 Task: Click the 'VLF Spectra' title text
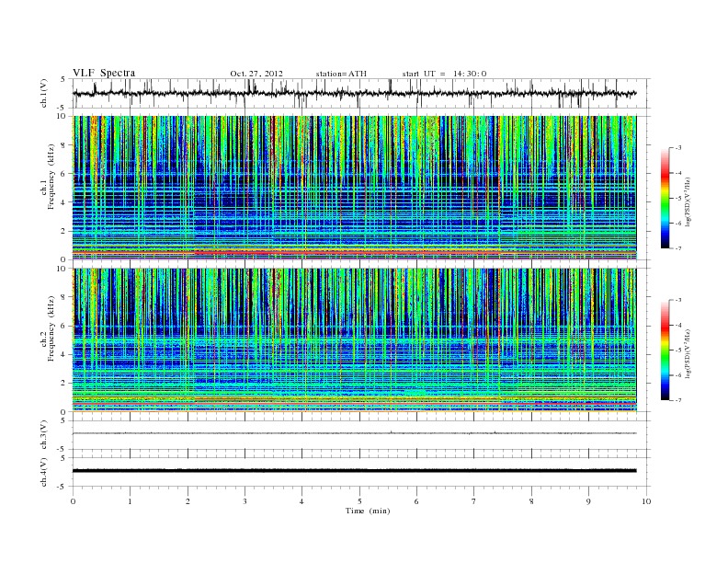point(104,73)
